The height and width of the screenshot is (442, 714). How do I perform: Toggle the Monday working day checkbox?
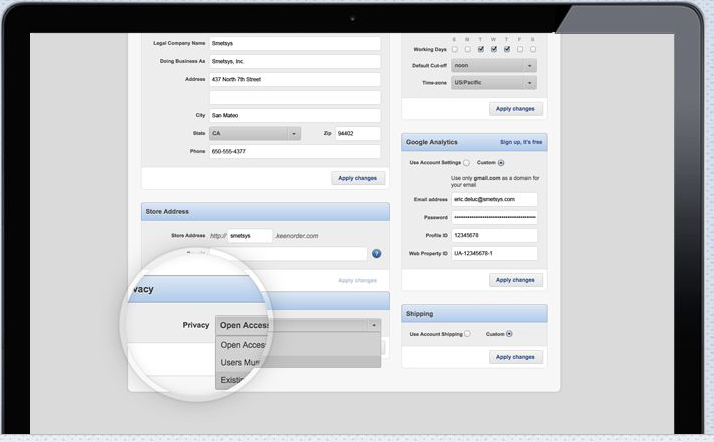(x=468, y=49)
